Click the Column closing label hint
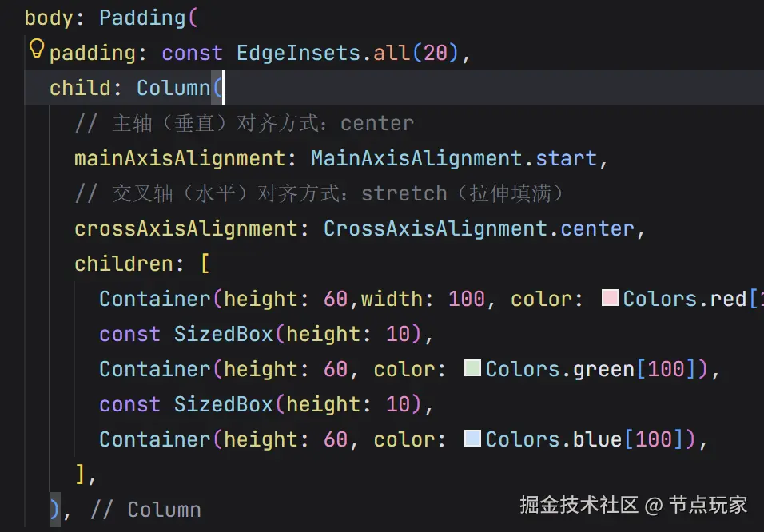This screenshot has height=532, width=764. pyautogui.click(x=145, y=510)
